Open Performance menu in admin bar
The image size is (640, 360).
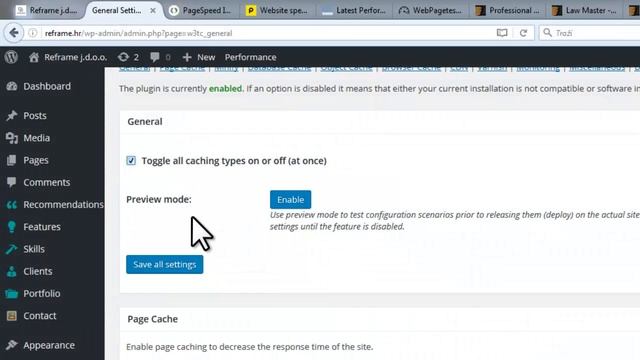tap(250, 58)
